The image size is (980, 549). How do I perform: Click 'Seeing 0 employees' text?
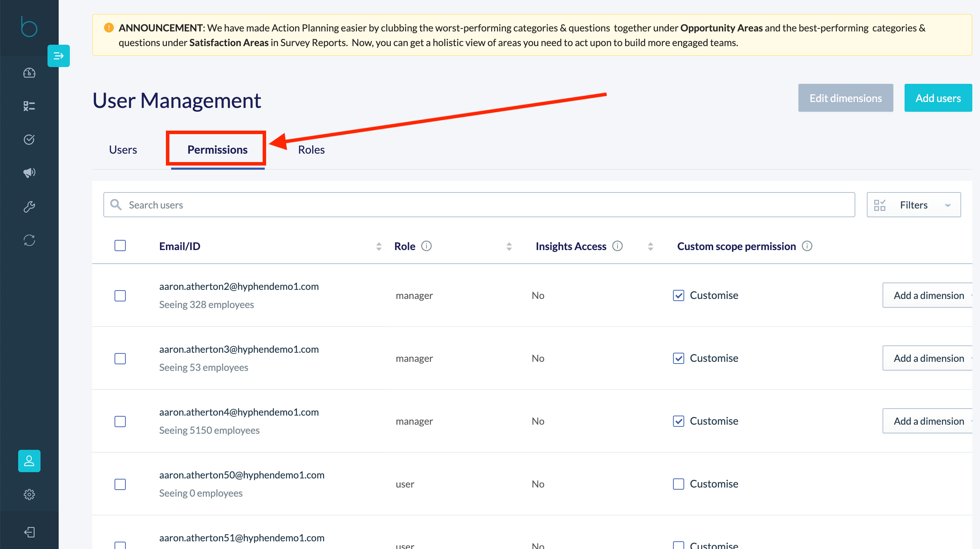(x=200, y=493)
